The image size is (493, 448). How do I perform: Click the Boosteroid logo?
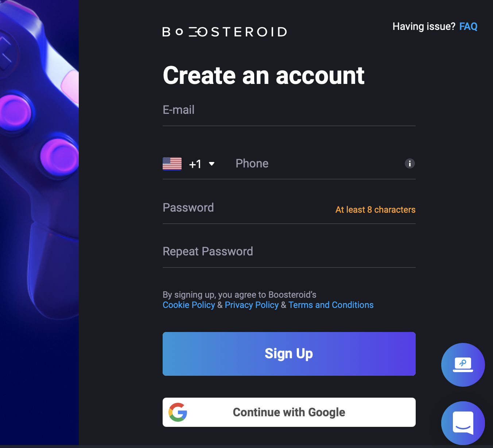225,32
